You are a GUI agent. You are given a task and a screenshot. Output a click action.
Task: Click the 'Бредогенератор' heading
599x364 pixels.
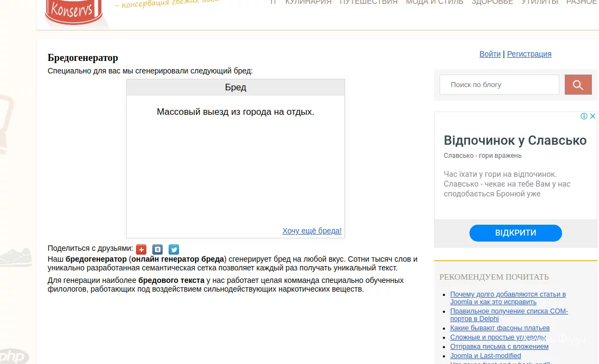click(x=83, y=58)
